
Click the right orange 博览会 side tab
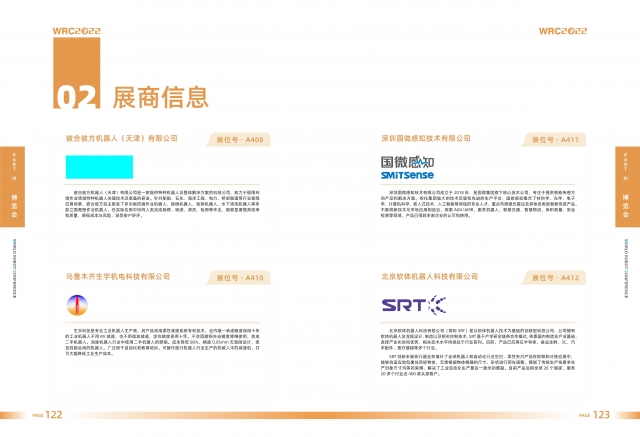pos(628,177)
